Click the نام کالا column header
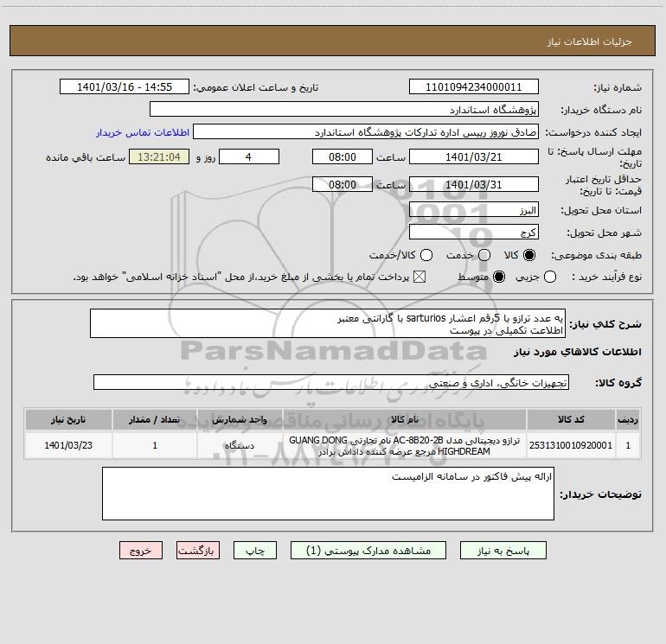 405,419
